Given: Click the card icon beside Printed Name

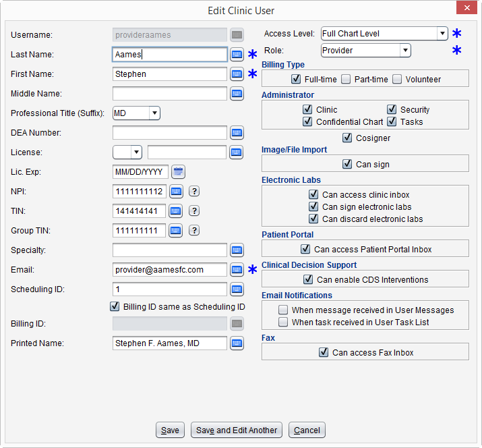Looking at the screenshot, I should [237, 343].
